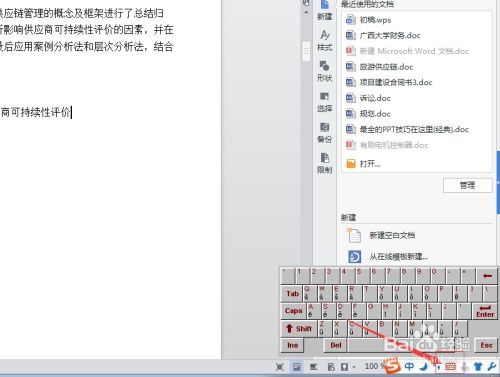Toggle the Sogou moon half-width mode

pos(424,367)
